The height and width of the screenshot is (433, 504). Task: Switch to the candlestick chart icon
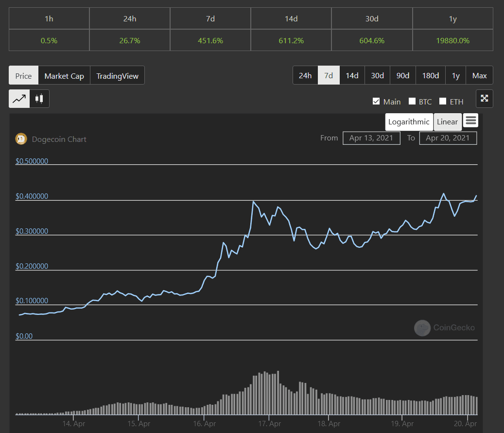coord(39,99)
